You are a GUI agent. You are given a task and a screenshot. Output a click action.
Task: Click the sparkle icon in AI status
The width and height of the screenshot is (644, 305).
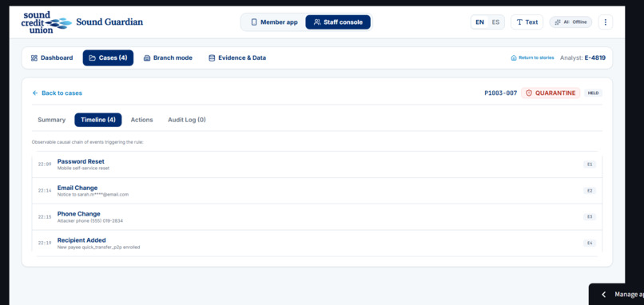(x=558, y=22)
